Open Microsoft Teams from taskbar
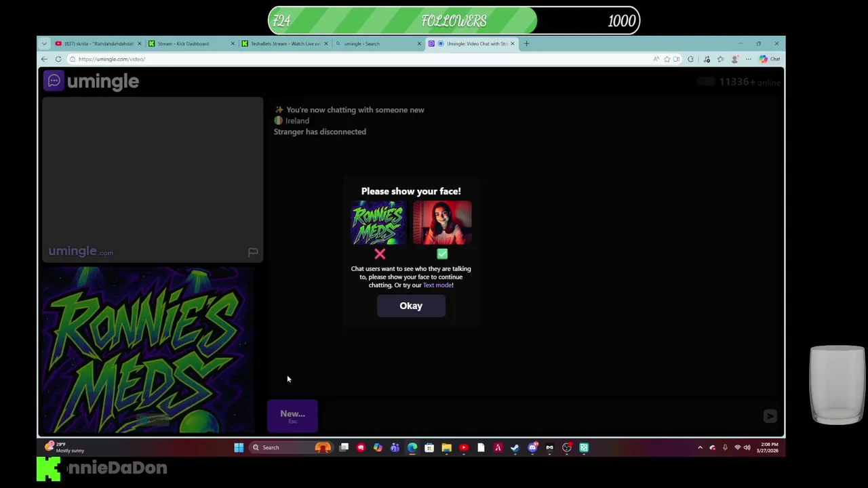 pyautogui.click(x=395, y=447)
